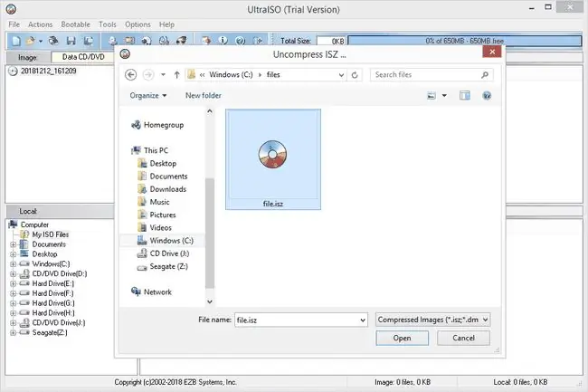Open the Actions menu
Screen dimensions: 588x392
click(40, 24)
